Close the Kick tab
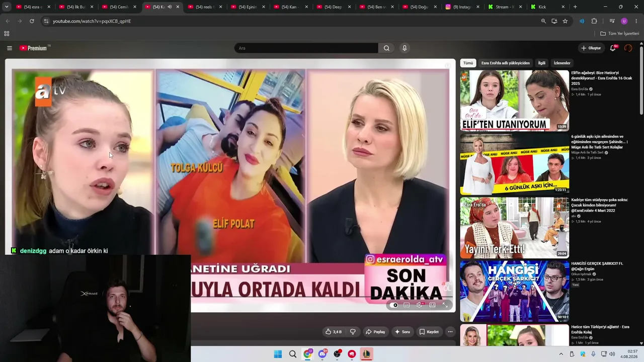This screenshot has height=362, width=644. tap(563, 7)
